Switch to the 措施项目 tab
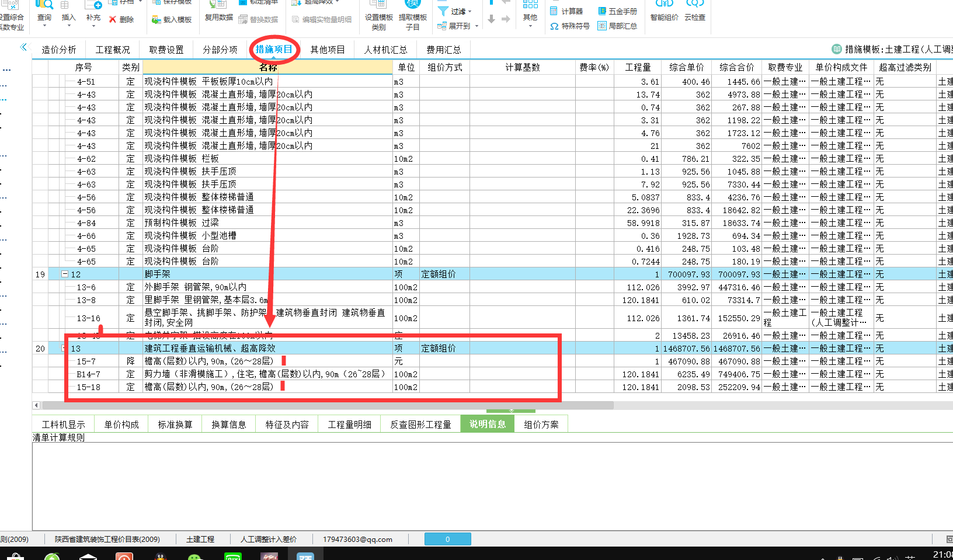The image size is (953, 560). [274, 50]
